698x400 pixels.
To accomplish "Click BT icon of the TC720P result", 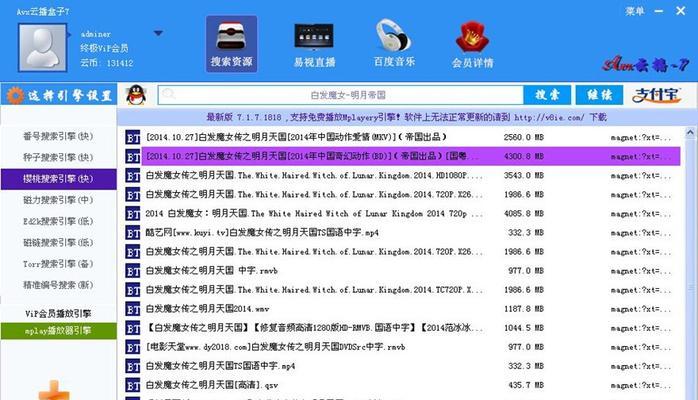I will tap(133, 290).
